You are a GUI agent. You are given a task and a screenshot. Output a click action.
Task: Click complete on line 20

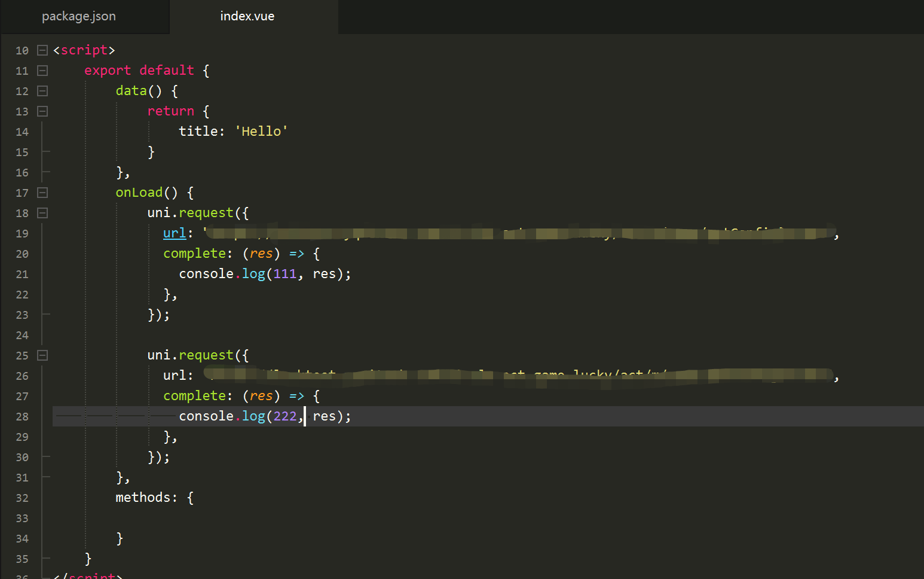[194, 254]
